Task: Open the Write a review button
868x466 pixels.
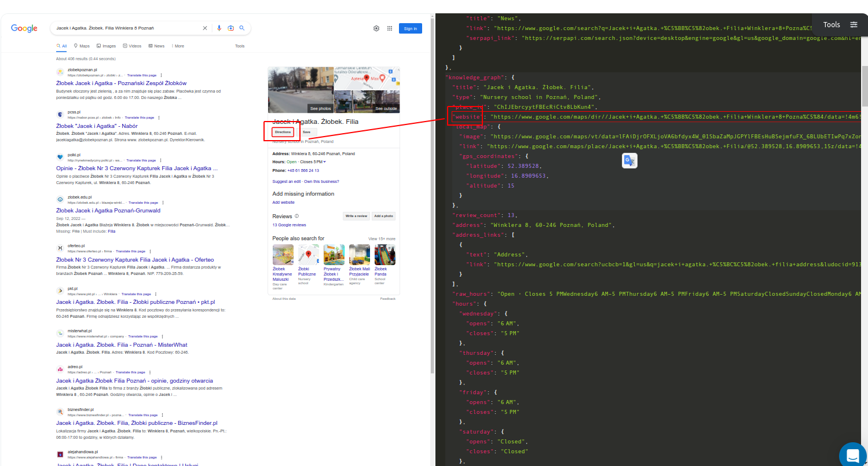Action: (356, 215)
